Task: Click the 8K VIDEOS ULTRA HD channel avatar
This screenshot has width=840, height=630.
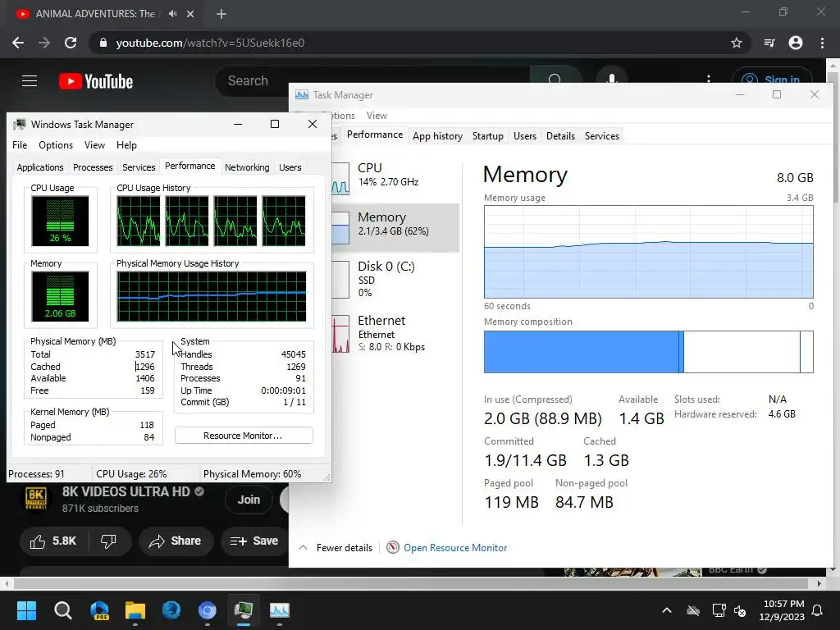Action: coord(36,498)
